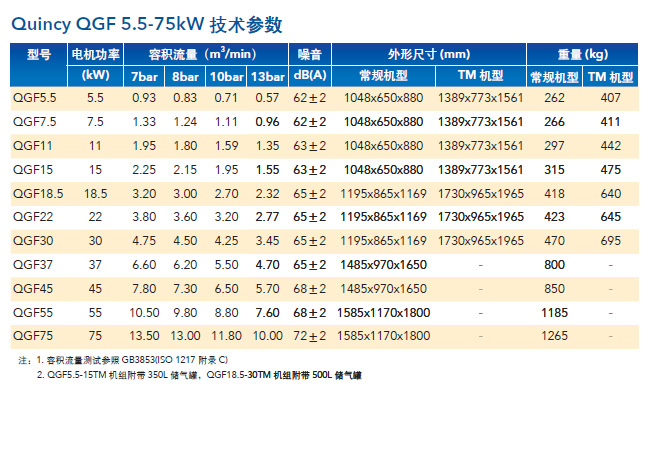Select the QGF55 model name cell
657x461 pixels.
point(33,313)
